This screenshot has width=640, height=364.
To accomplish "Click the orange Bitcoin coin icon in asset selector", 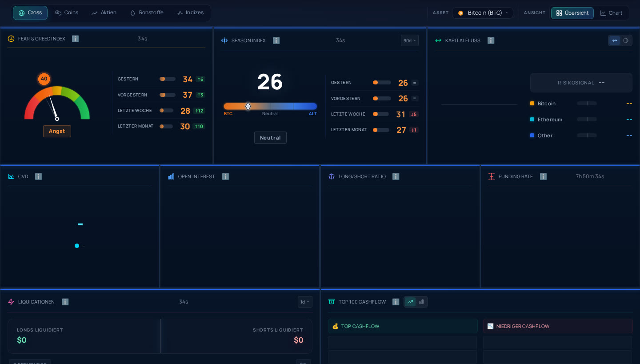I will (460, 13).
